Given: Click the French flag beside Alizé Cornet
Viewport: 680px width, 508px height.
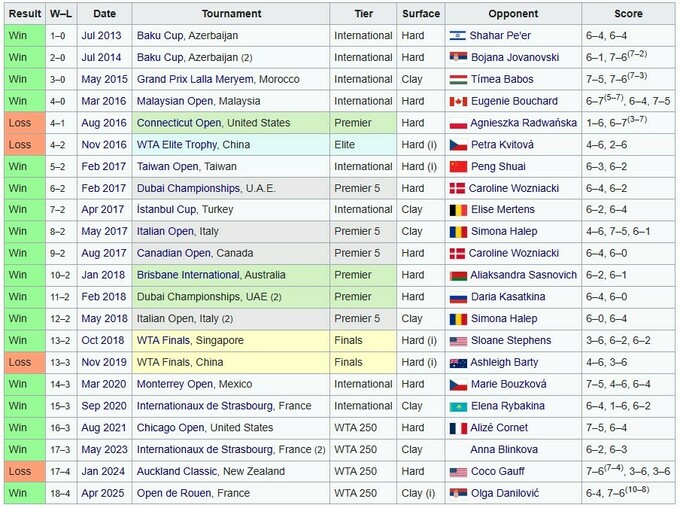Looking at the screenshot, I should click(x=458, y=428).
